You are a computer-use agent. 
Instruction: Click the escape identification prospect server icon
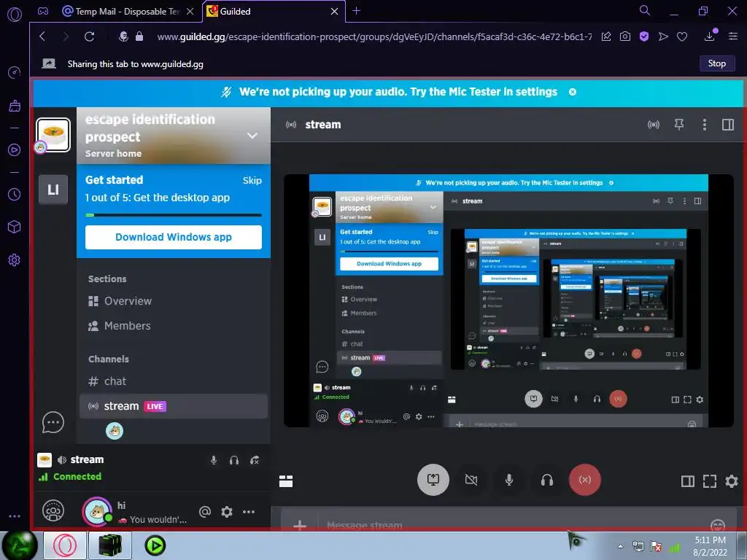(53, 135)
